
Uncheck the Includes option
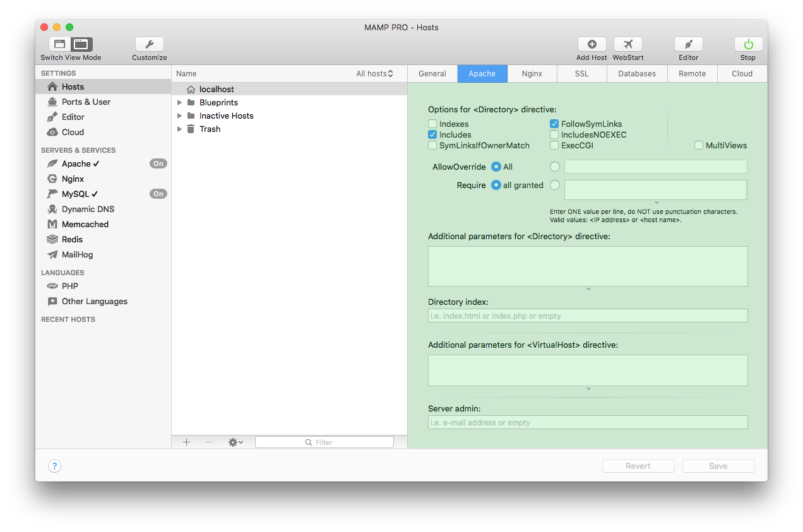432,134
